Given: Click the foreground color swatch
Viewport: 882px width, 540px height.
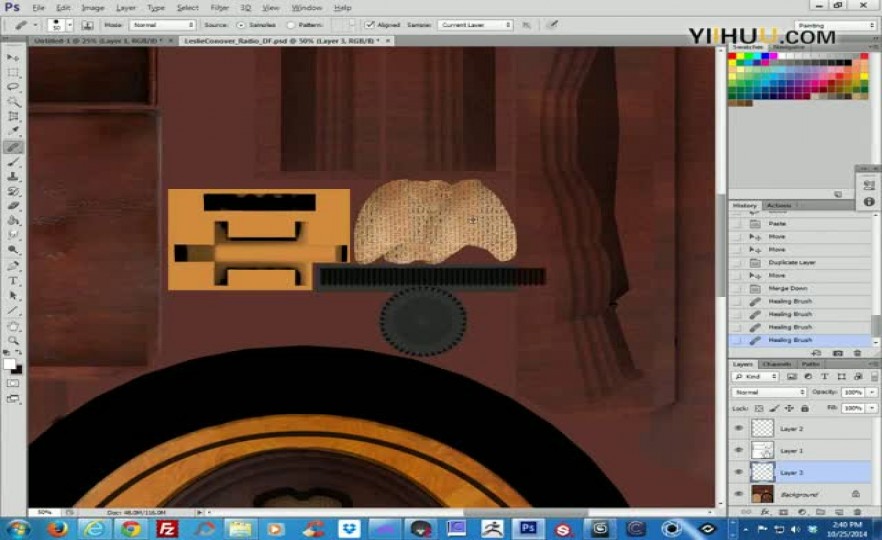Looking at the screenshot, I should [10, 364].
